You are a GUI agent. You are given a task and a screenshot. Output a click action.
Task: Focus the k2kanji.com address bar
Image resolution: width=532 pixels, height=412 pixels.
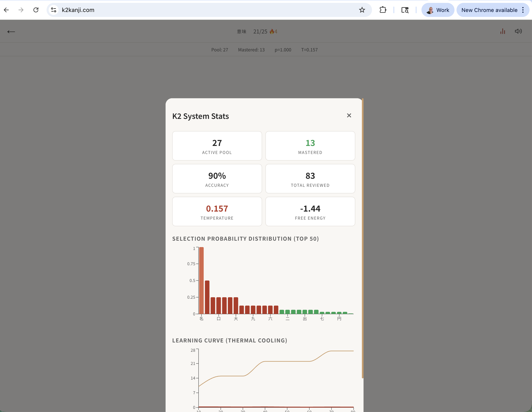click(195, 10)
